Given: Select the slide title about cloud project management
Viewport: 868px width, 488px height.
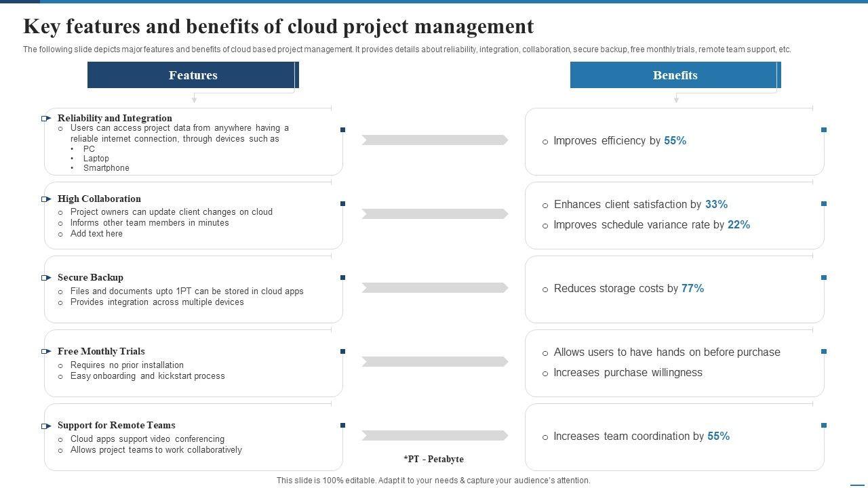Looking at the screenshot, I should point(279,26).
